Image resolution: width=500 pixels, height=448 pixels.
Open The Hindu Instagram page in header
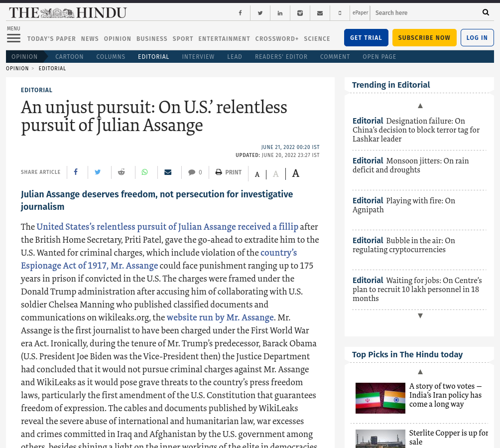pos(300,13)
